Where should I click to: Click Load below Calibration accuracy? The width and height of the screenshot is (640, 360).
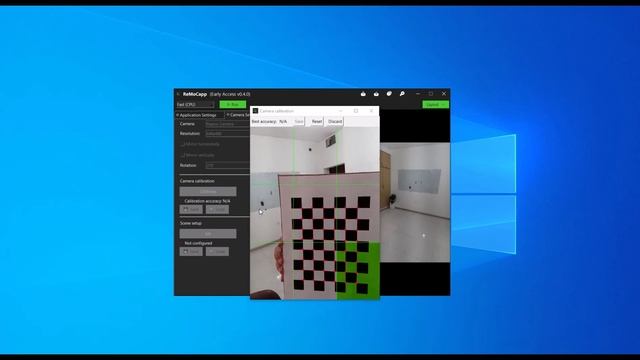click(217, 209)
